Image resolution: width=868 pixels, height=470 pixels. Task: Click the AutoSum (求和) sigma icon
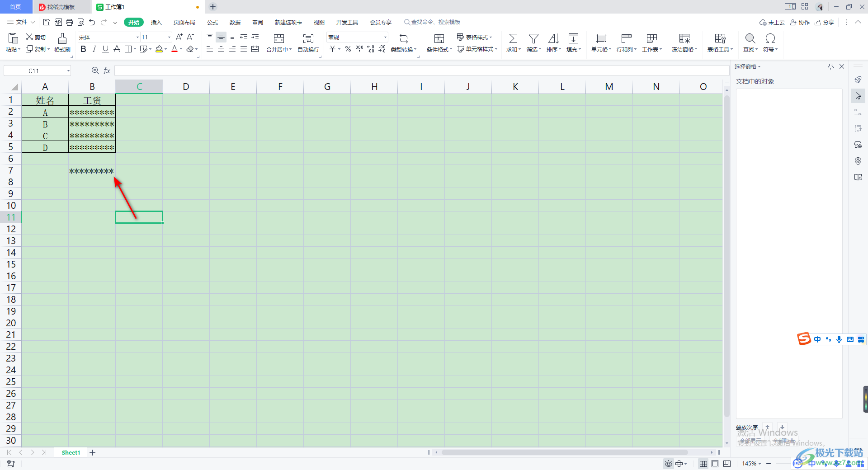pos(513,38)
